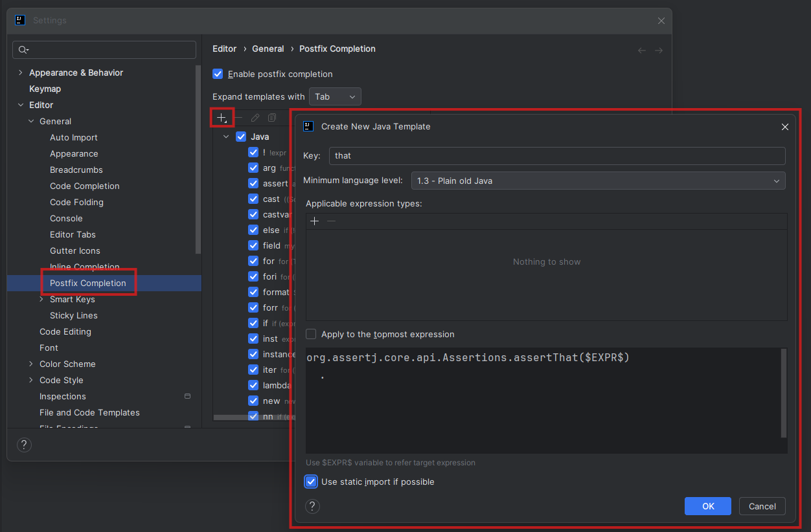The height and width of the screenshot is (532, 811).
Task: Uncheck the 'new' template checkbox
Action: [x=253, y=401]
